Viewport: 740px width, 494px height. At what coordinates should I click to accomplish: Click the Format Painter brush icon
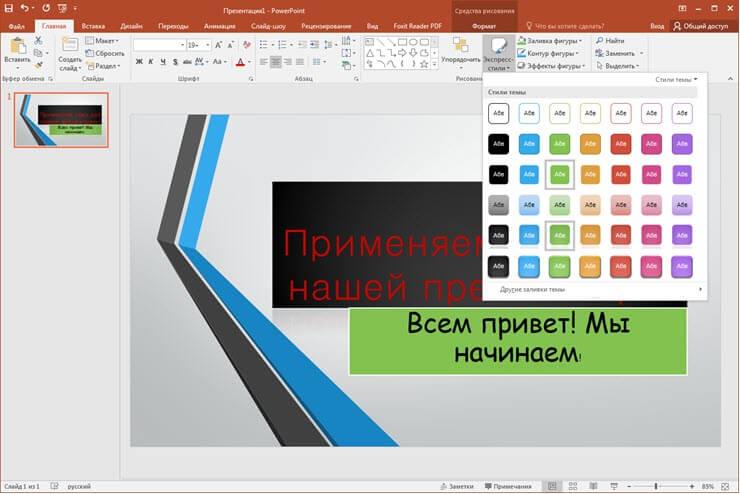pos(38,66)
